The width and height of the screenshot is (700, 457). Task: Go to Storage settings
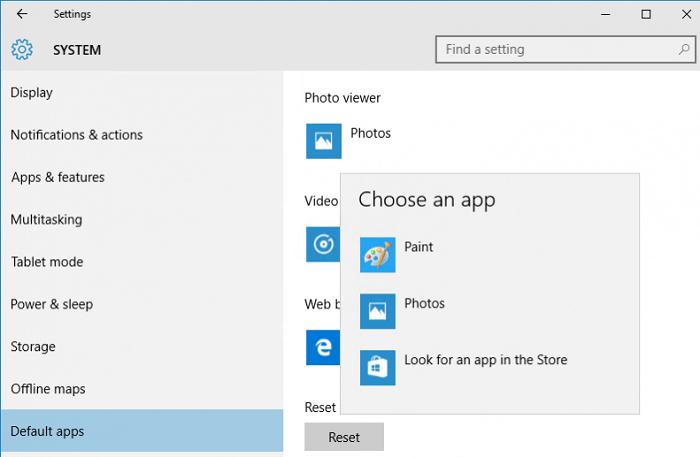(x=142, y=347)
